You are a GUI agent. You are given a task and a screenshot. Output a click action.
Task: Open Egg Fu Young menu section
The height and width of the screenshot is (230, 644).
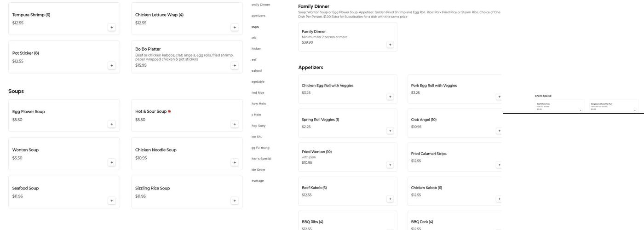(x=260, y=148)
